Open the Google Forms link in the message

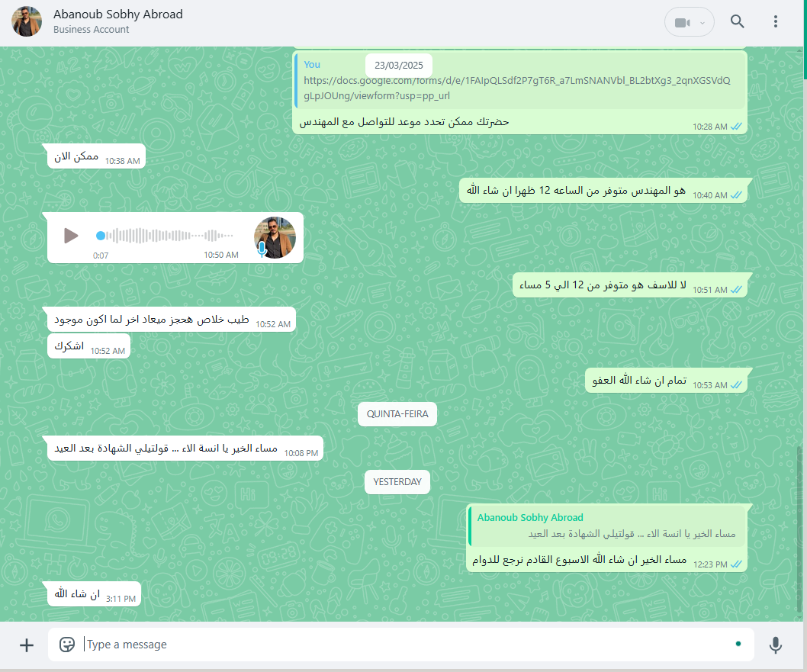point(516,88)
